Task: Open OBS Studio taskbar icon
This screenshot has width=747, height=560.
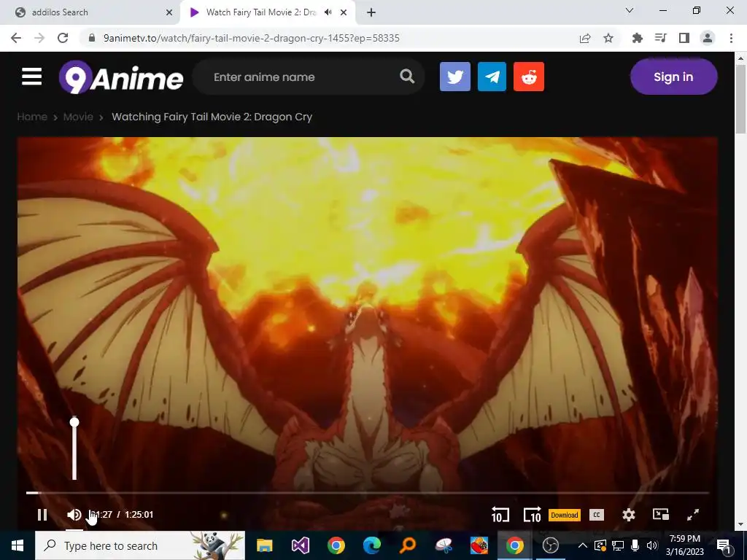Action: 550,545
